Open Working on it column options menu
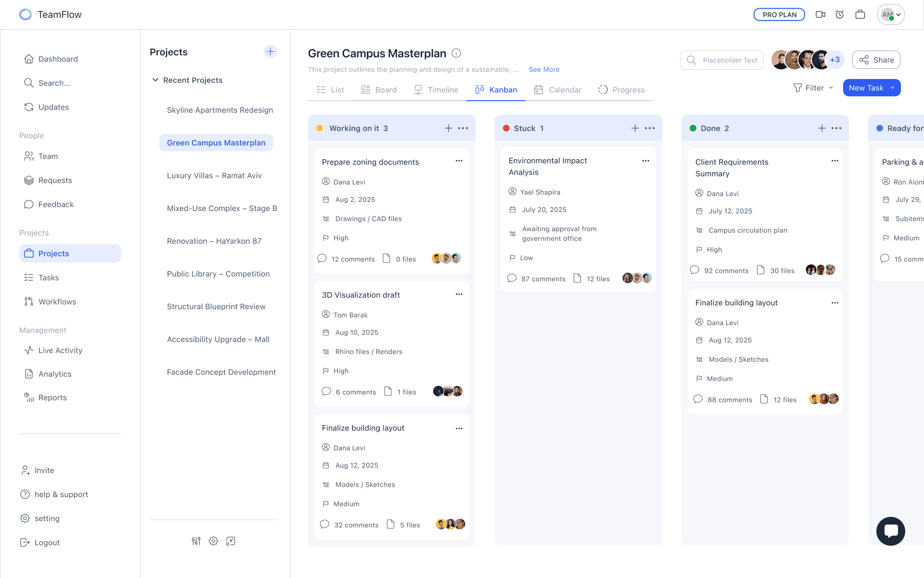924x578 pixels. coord(463,128)
